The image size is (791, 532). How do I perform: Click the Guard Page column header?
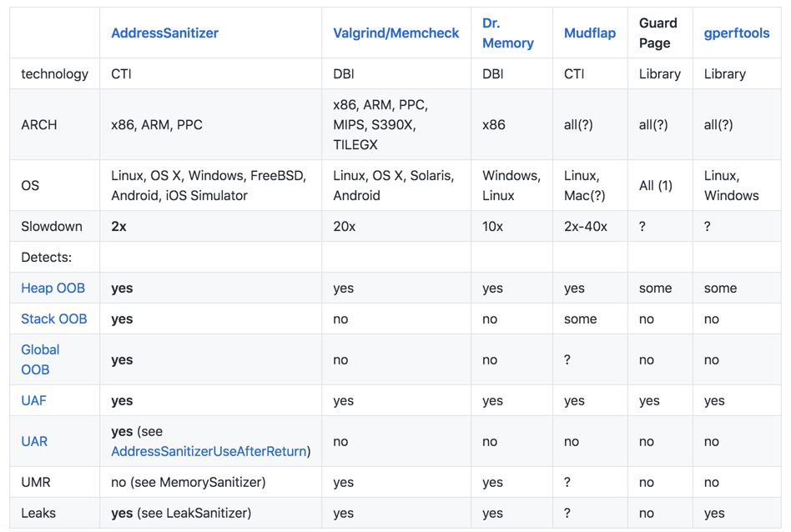657,33
